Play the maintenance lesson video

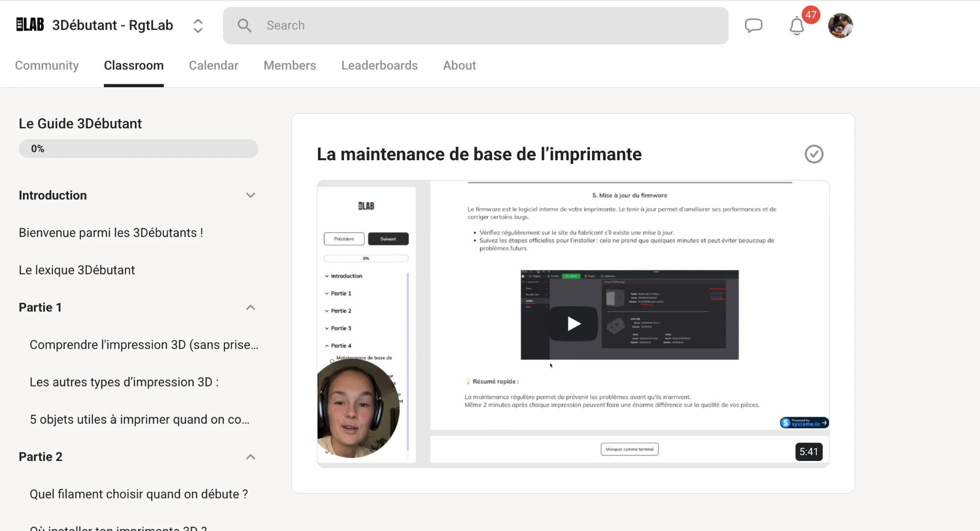(x=573, y=323)
